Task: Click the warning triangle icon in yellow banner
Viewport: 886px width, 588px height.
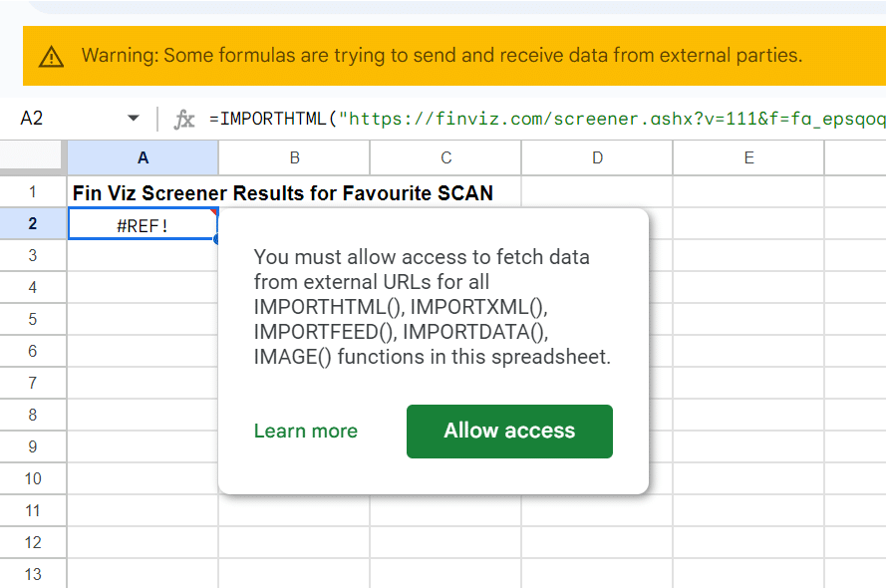Action: point(50,56)
